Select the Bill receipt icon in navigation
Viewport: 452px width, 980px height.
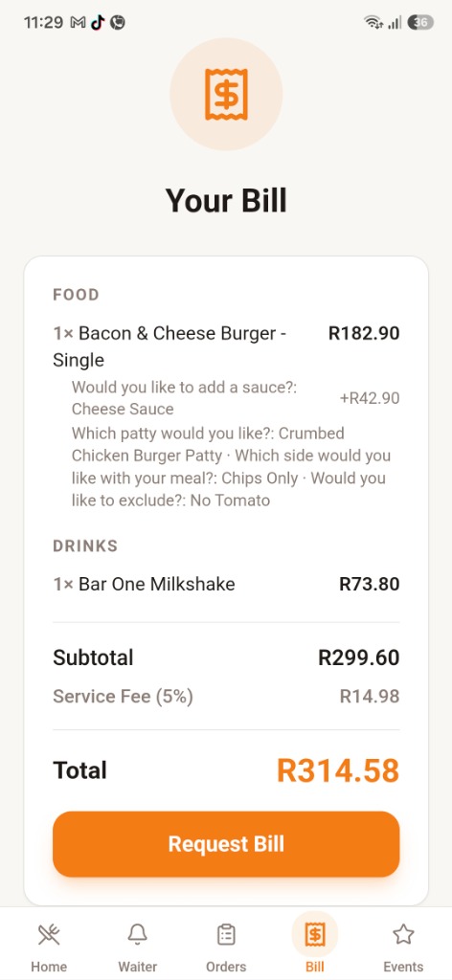(314, 935)
